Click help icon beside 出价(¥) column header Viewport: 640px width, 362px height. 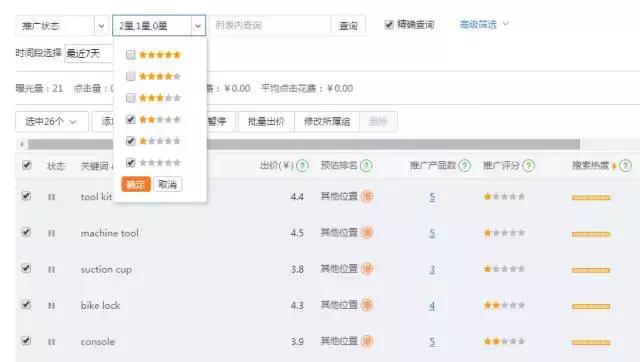click(302, 165)
